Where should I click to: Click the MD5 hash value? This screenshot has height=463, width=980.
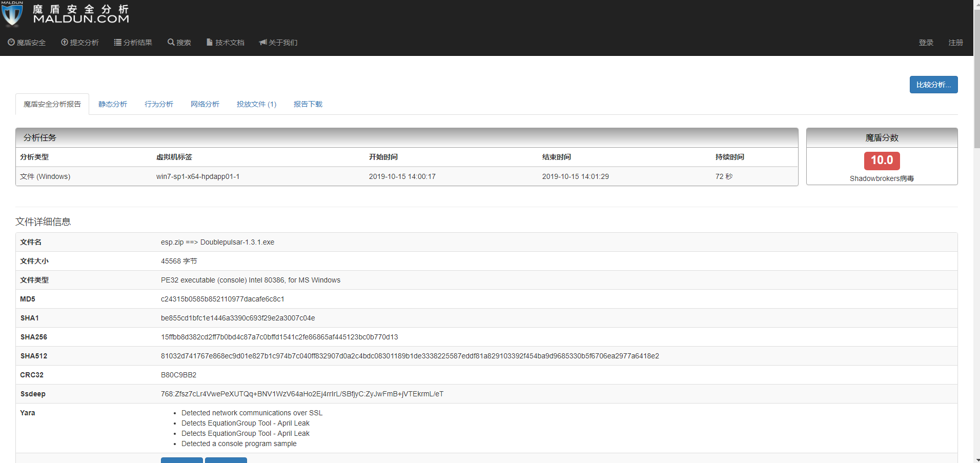coord(222,299)
